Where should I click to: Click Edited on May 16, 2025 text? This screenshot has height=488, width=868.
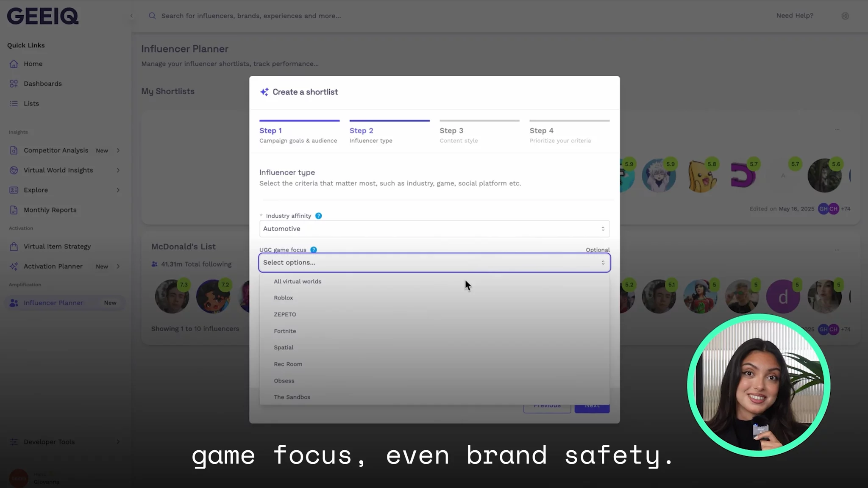pos(782,209)
